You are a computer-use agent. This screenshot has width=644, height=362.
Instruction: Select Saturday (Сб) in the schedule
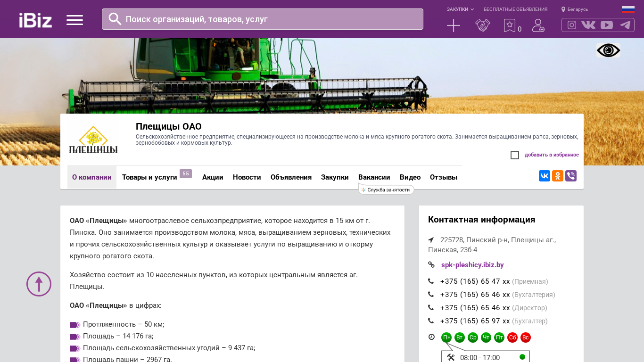coord(512,337)
